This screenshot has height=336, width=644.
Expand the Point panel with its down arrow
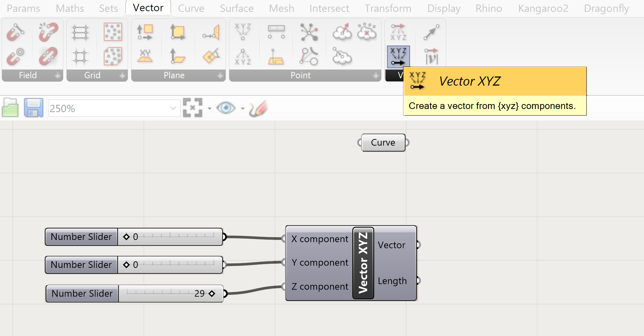[x=376, y=75]
